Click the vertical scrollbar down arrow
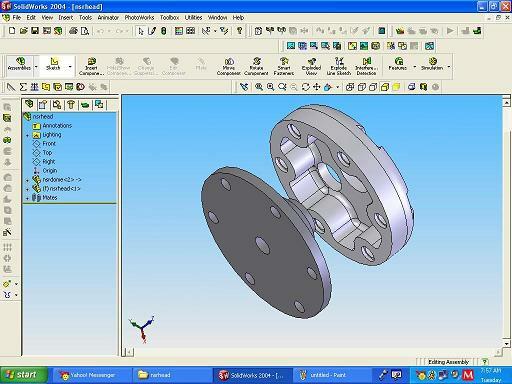The image size is (512, 384). [507, 343]
